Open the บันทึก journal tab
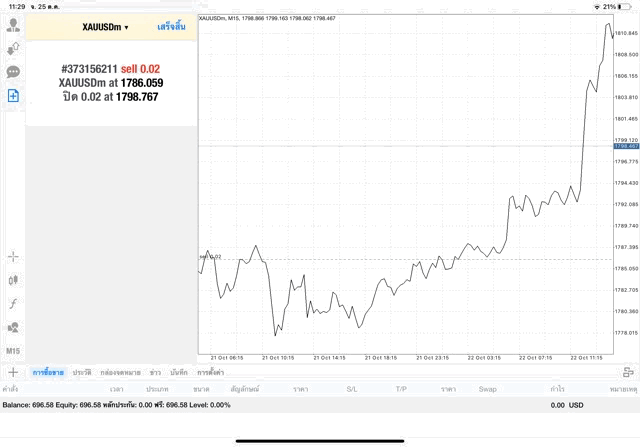 [x=179, y=372]
